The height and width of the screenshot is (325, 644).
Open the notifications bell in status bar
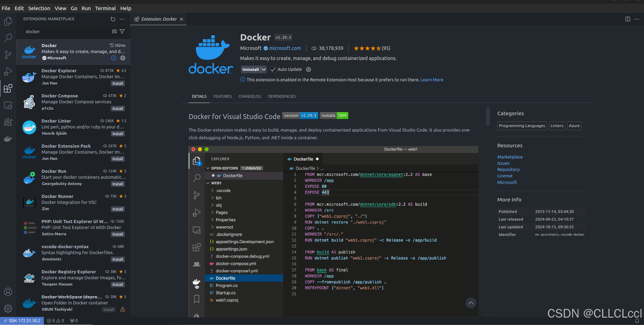pos(637,321)
